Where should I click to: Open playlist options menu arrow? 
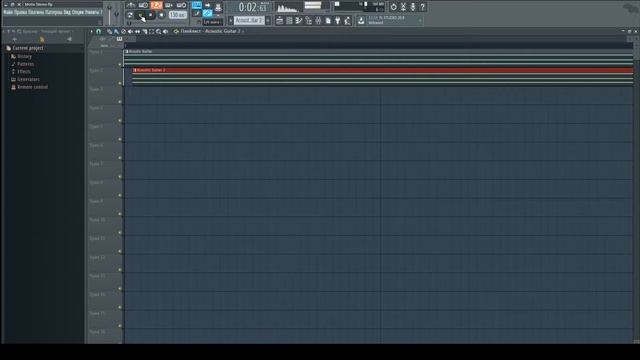tap(91, 31)
